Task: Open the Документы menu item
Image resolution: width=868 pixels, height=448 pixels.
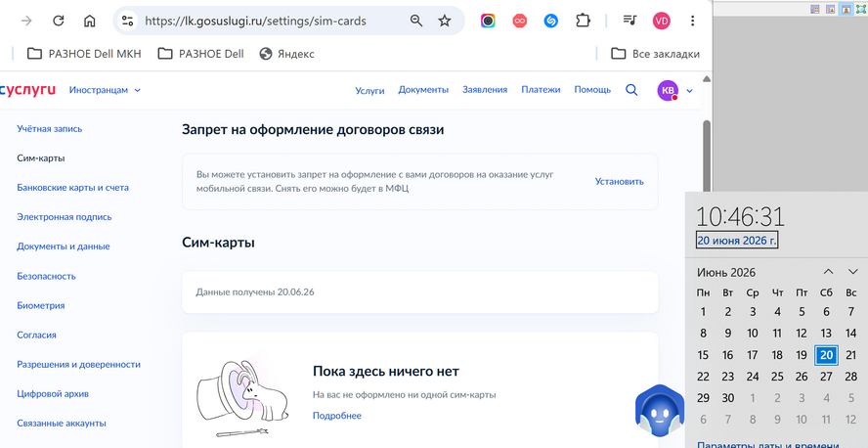Action: [423, 90]
